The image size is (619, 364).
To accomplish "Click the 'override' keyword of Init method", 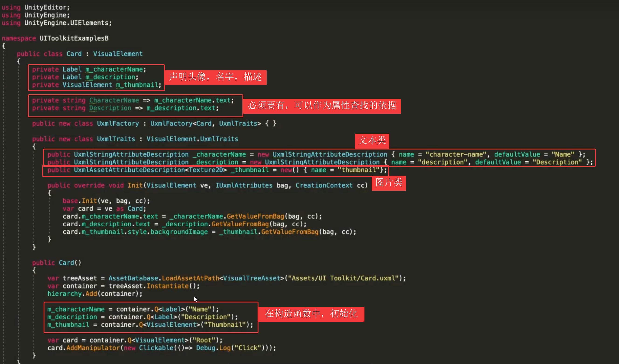I will [x=89, y=185].
